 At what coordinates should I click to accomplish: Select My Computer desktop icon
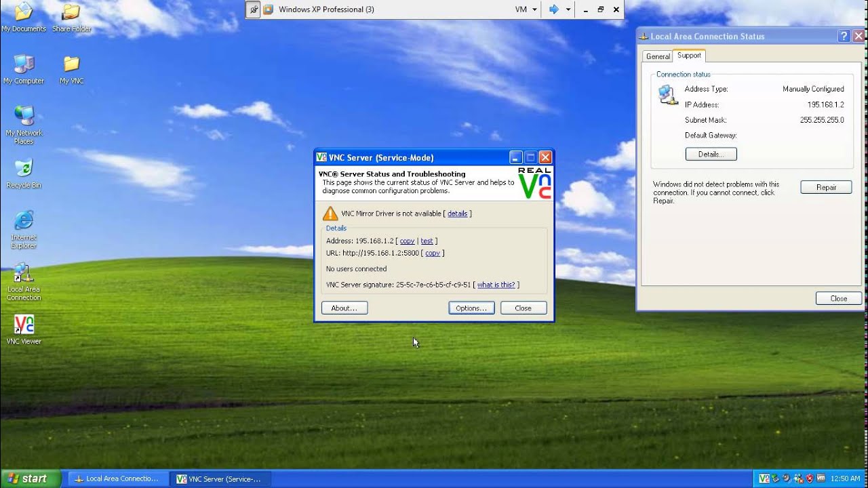[x=24, y=69]
